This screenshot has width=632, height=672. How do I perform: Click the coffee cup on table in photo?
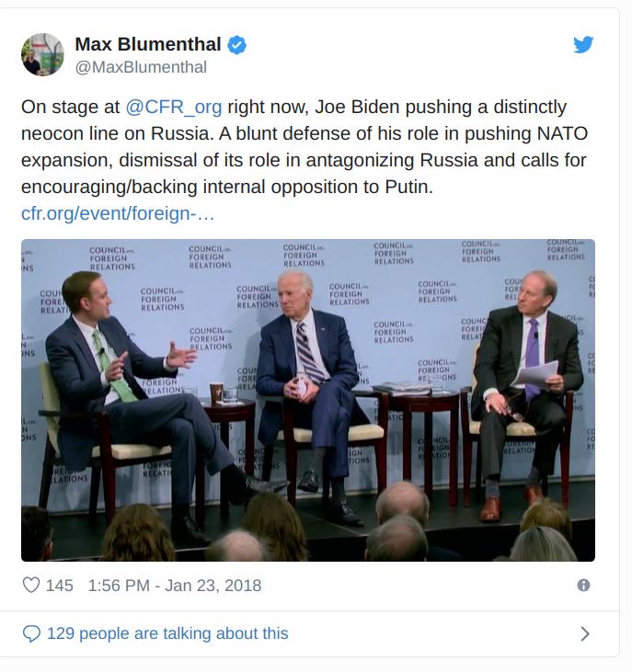click(216, 393)
